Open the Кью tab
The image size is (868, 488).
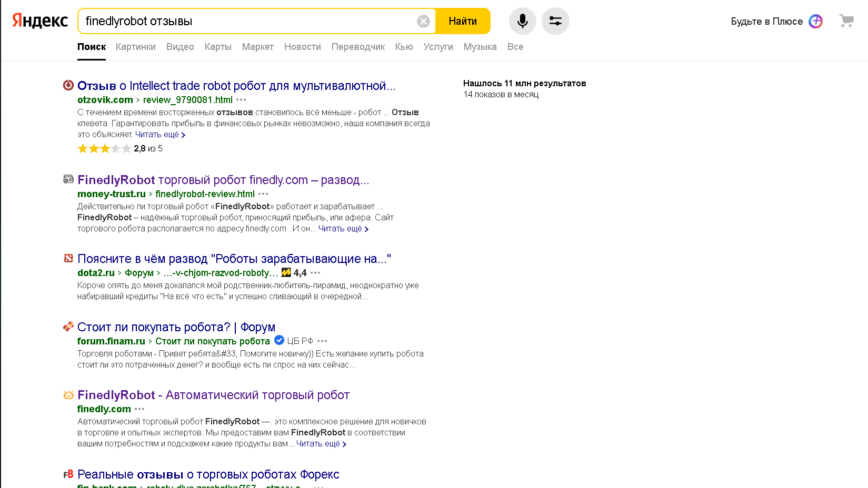(404, 47)
